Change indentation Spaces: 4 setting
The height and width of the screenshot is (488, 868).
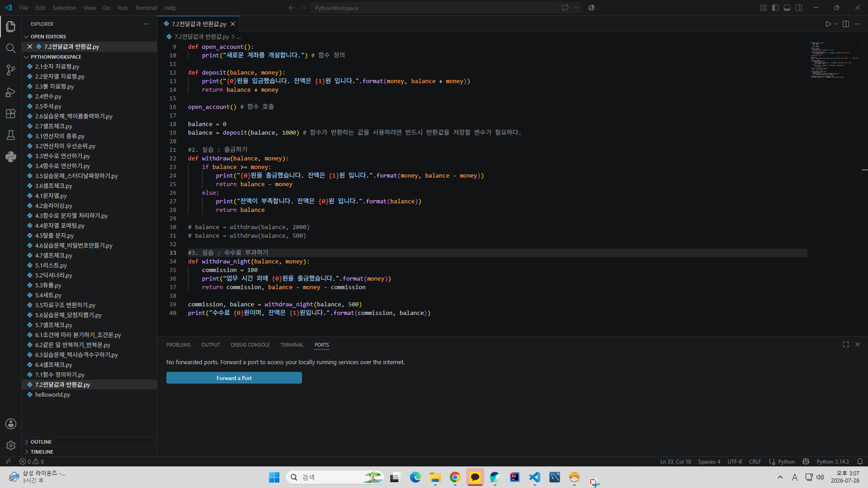tap(709, 461)
